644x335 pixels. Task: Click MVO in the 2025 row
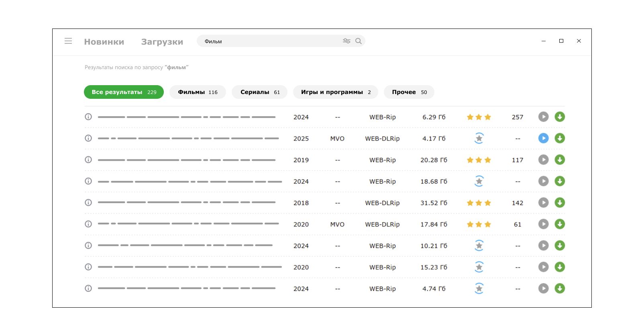(337, 139)
